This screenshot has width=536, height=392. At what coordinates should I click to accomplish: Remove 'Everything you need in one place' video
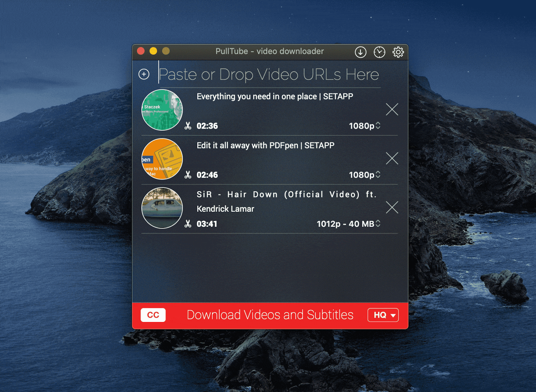point(392,109)
